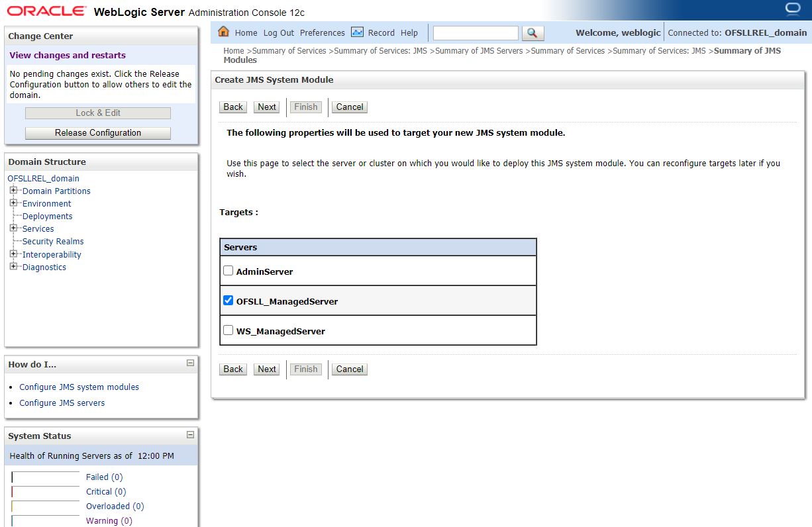Select Interoperability in the tree
Screen dimensions: 812x527
[52, 254]
